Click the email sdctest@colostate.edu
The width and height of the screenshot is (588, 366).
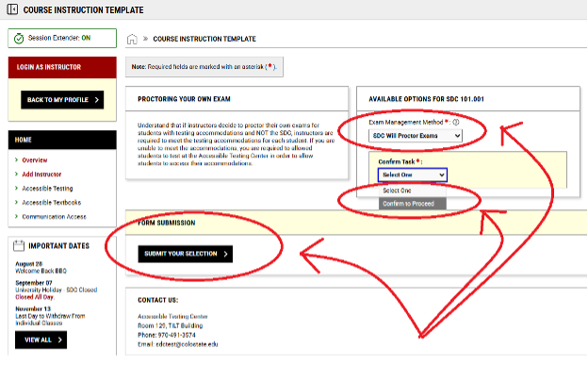pyautogui.click(x=187, y=344)
